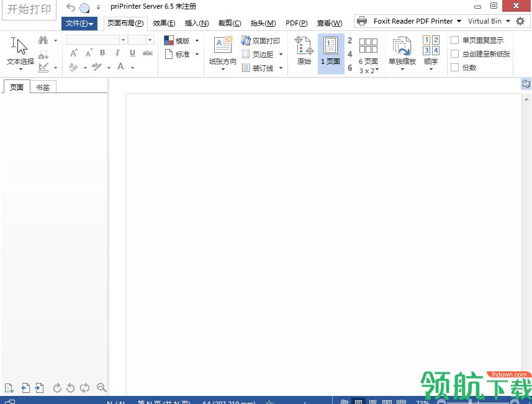This screenshot has height=404, width=532.
Task: Click the round redo button in title bar
Action: coord(84,8)
